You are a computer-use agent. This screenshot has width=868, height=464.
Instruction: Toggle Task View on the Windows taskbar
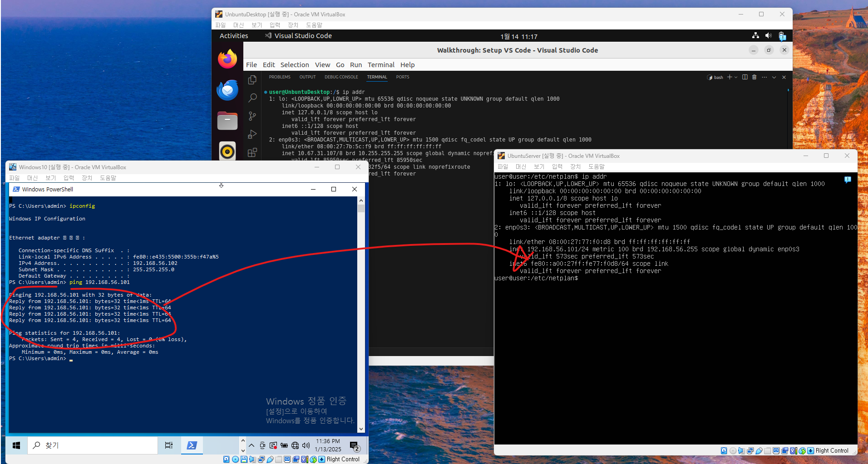click(x=169, y=445)
